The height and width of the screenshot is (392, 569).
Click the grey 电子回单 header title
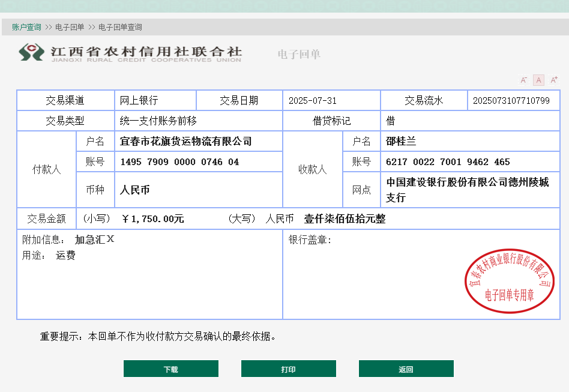(x=299, y=55)
